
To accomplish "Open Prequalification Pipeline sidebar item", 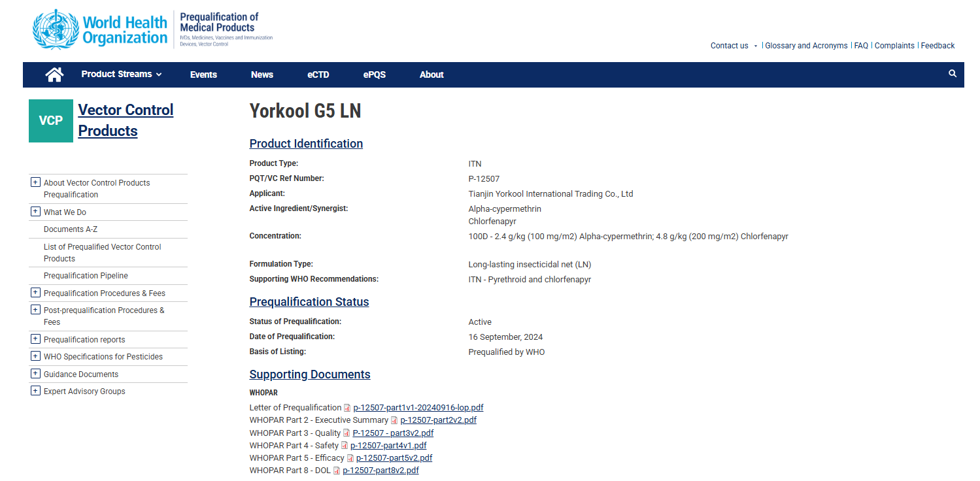I will pyautogui.click(x=86, y=276).
